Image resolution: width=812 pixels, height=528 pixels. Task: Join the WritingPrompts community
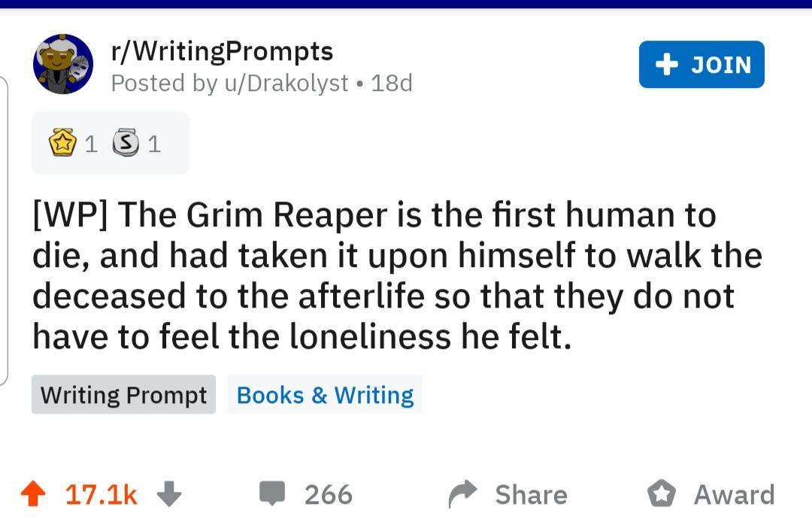point(701,65)
